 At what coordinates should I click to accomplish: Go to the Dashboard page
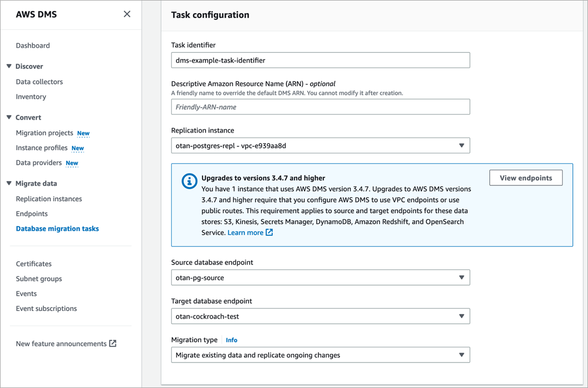[33, 46]
